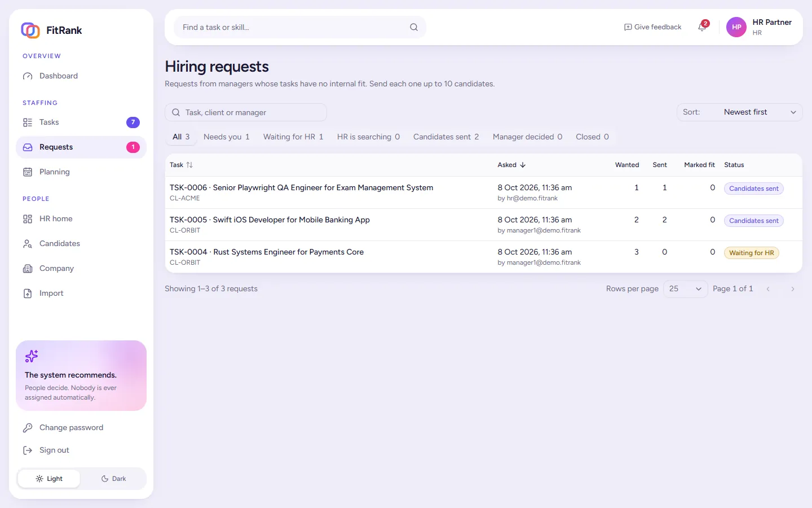Click the Waiting for HR status badge
Screen dimensions: 812x508
coord(752,253)
